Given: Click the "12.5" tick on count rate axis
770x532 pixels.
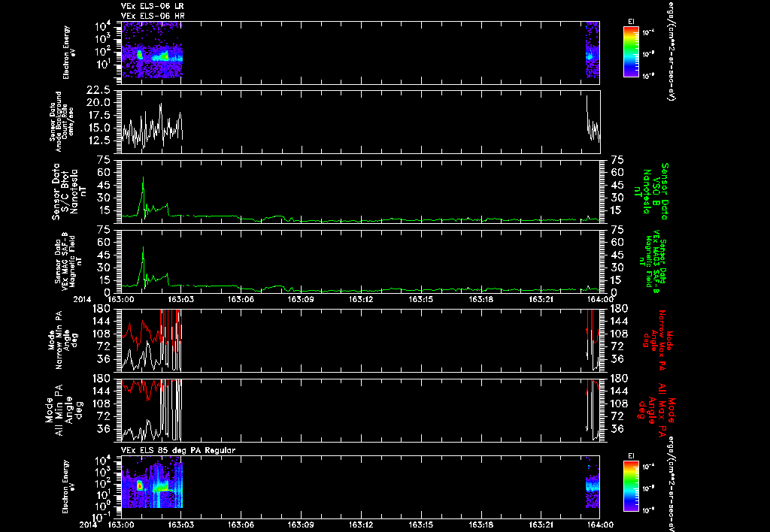Looking at the screenshot, I should click(x=100, y=141).
